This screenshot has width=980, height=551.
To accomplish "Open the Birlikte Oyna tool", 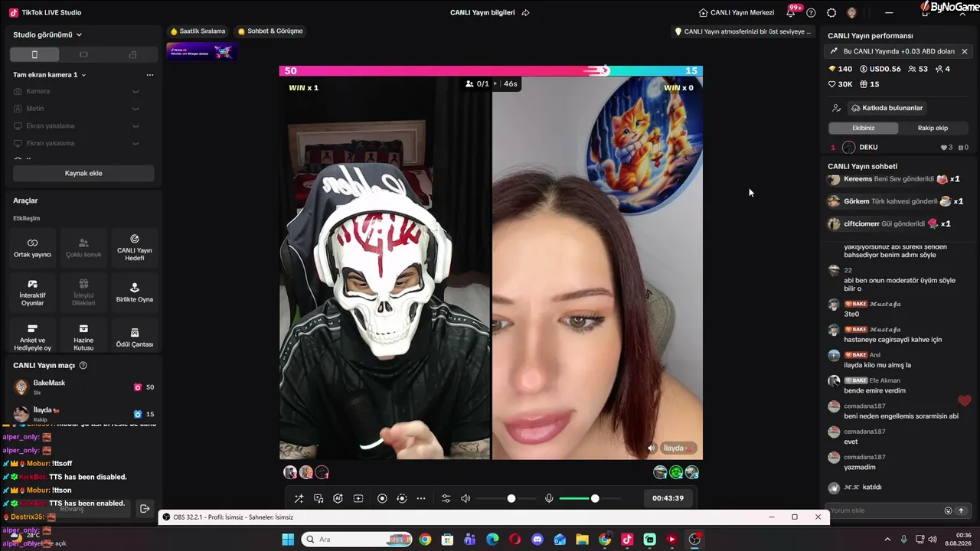I will point(135,292).
